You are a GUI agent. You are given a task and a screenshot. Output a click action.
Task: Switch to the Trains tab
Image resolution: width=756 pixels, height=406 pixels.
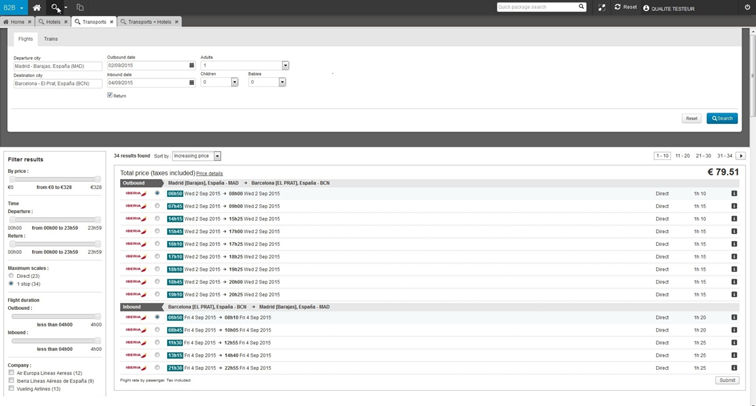tap(51, 39)
